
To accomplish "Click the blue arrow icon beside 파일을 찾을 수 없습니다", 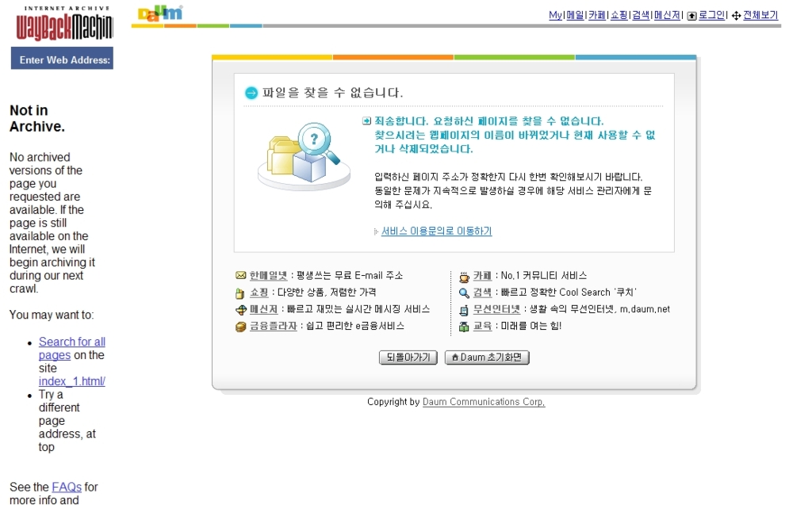I will coord(251,94).
